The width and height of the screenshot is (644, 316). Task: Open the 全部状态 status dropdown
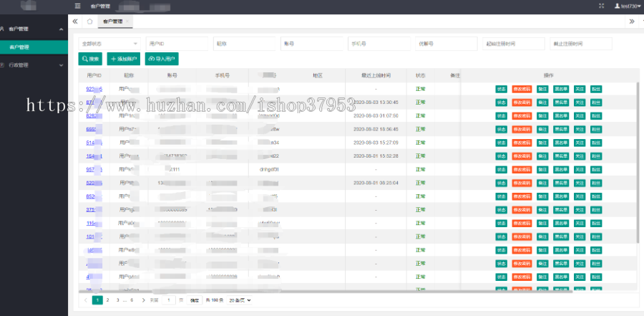[x=109, y=44]
